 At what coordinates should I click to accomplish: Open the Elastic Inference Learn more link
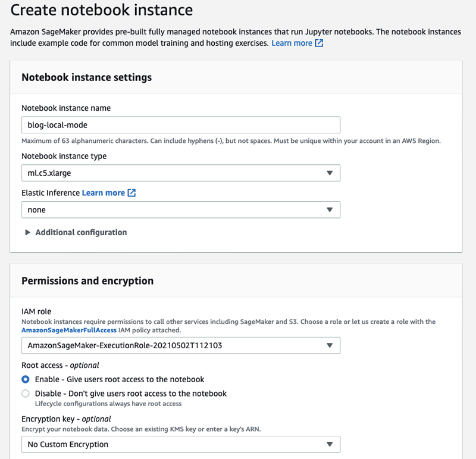pos(103,193)
